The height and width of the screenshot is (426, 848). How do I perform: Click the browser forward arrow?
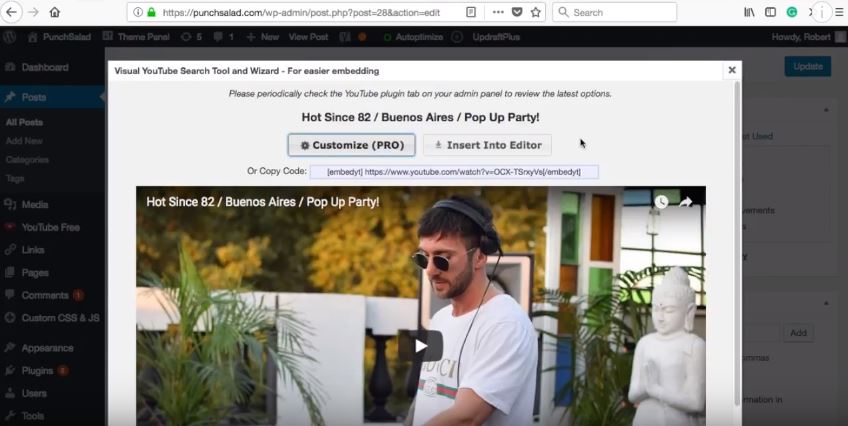click(x=34, y=12)
